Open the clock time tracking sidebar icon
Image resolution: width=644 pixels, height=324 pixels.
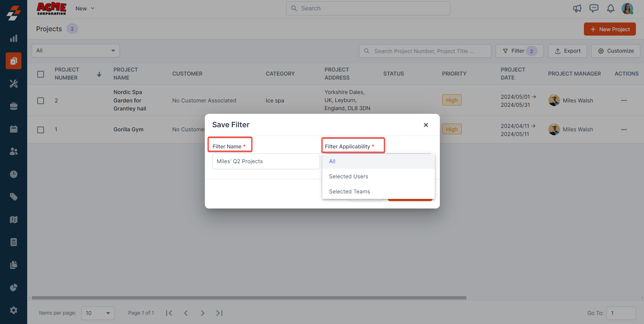click(x=13, y=174)
